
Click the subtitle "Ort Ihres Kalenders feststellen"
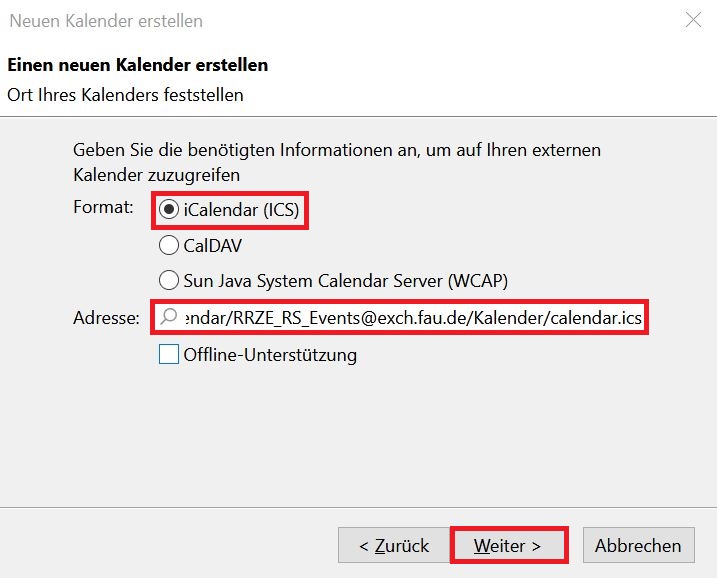tap(125, 95)
